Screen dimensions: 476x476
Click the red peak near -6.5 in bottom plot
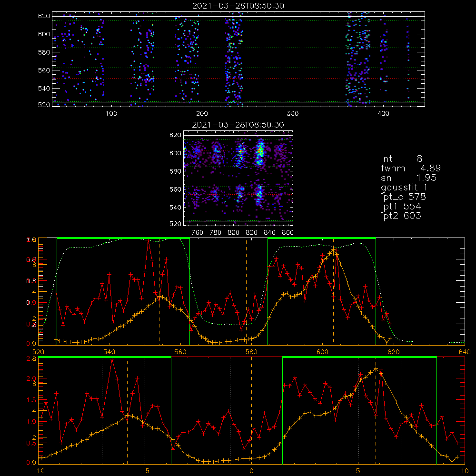[x=112, y=359]
